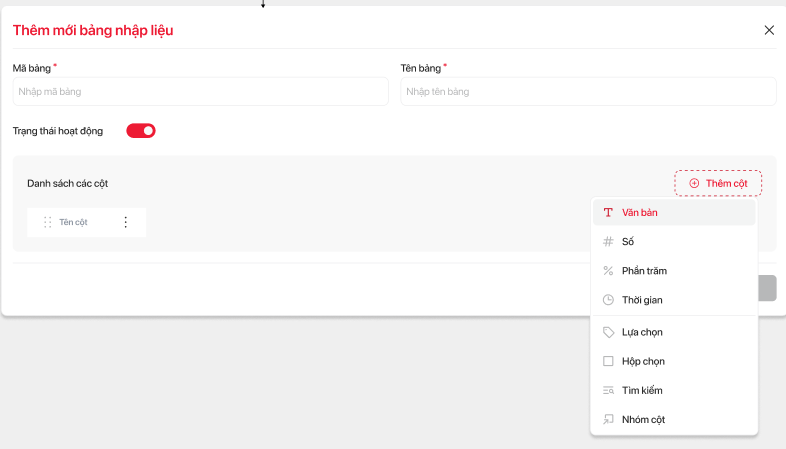The image size is (786, 449).
Task: Select Văn bản column type
Action: (x=640, y=213)
